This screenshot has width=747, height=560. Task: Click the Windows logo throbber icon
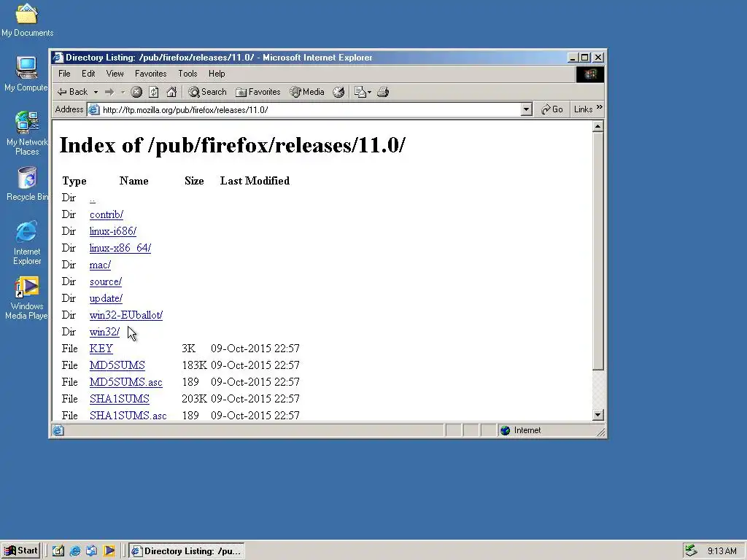coord(589,74)
